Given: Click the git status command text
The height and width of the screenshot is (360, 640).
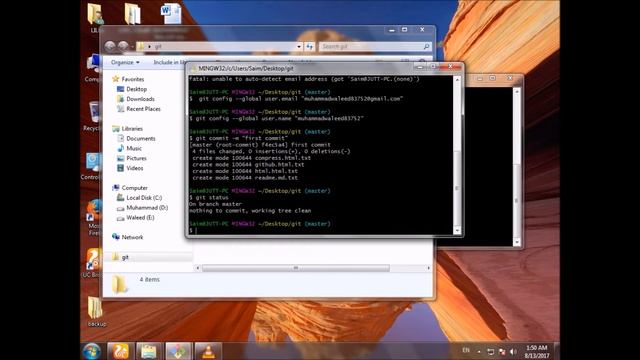Looking at the screenshot, I should click(212, 198).
